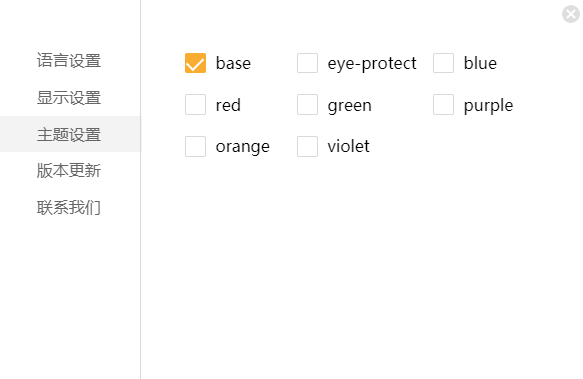The image size is (583, 379).
Task: Turn on the purple theme checkbox
Action: [443, 105]
